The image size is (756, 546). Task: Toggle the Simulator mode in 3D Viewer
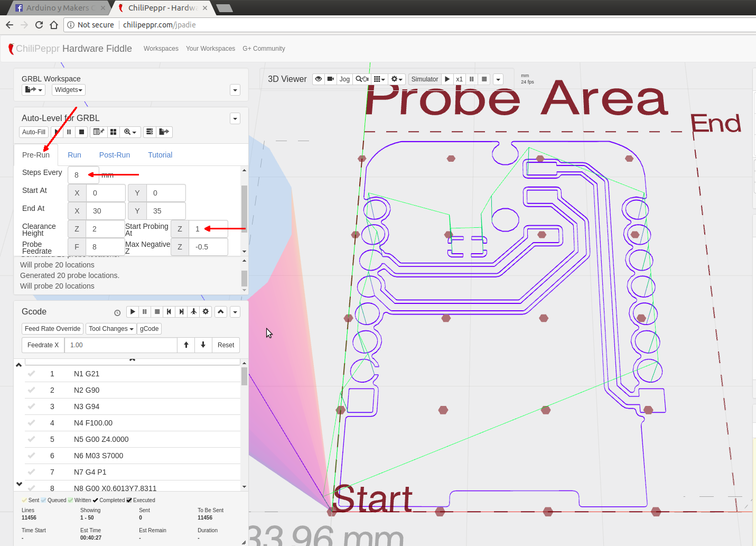pyautogui.click(x=425, y=79)
